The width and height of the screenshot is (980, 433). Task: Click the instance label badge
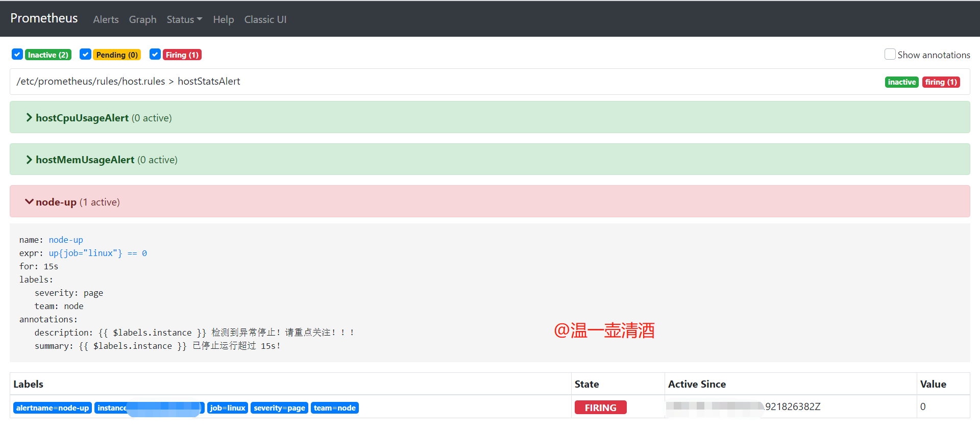[150, 408]
